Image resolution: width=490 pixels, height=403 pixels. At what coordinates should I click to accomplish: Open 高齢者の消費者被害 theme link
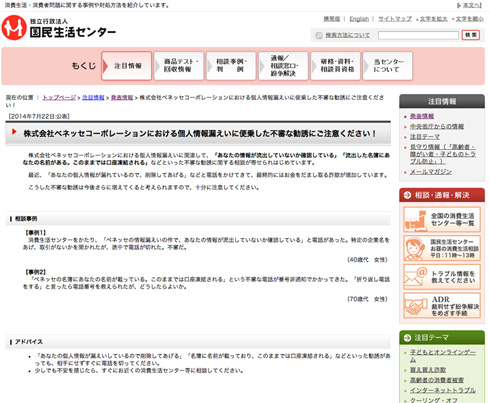coord(437,380)
